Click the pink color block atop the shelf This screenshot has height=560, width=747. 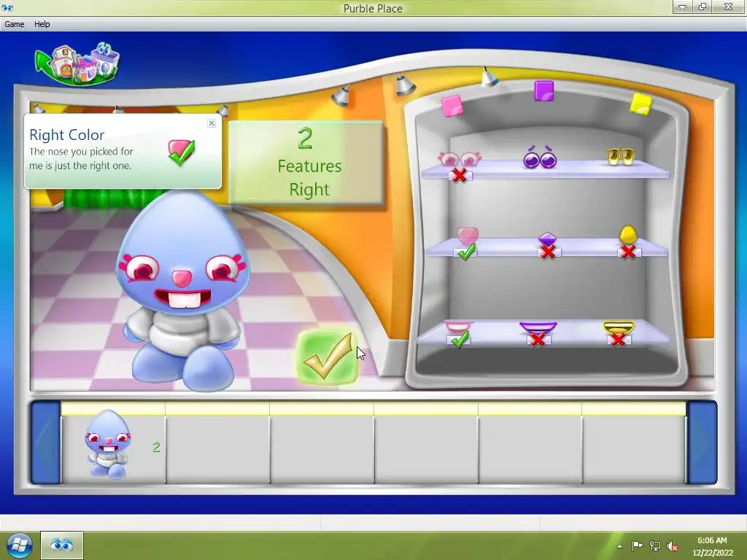click(452, 106)
